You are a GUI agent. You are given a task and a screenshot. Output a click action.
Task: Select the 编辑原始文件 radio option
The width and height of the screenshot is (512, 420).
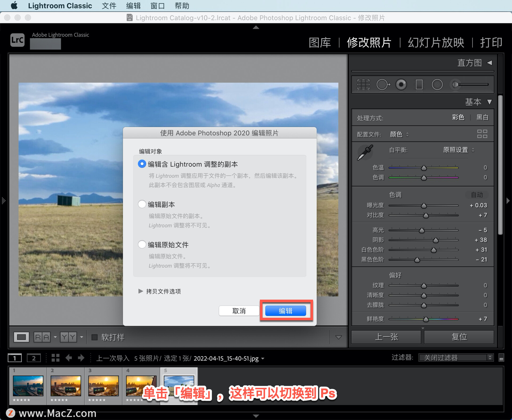pyautogui.click(x=142, y=244)
